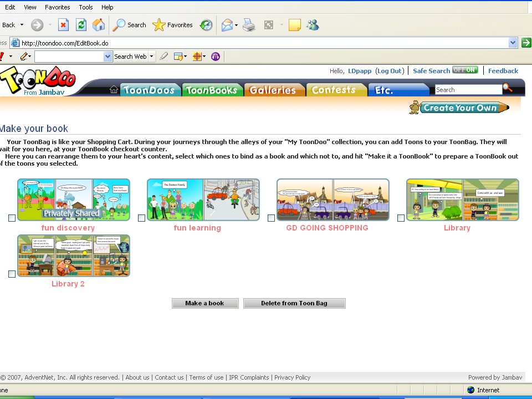Click the red target icon in toolbar

tap(197, 57)
